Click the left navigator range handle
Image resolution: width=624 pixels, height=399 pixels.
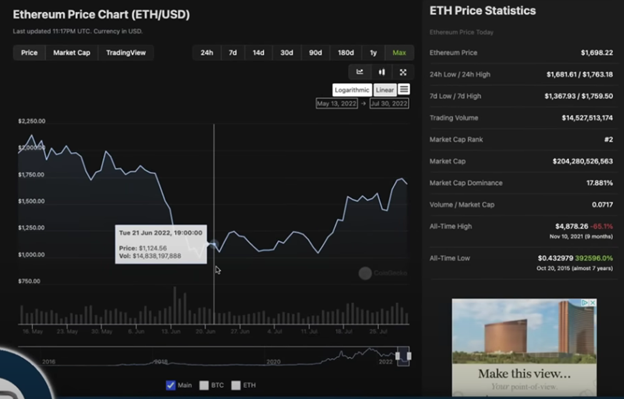tap(398, 356)
